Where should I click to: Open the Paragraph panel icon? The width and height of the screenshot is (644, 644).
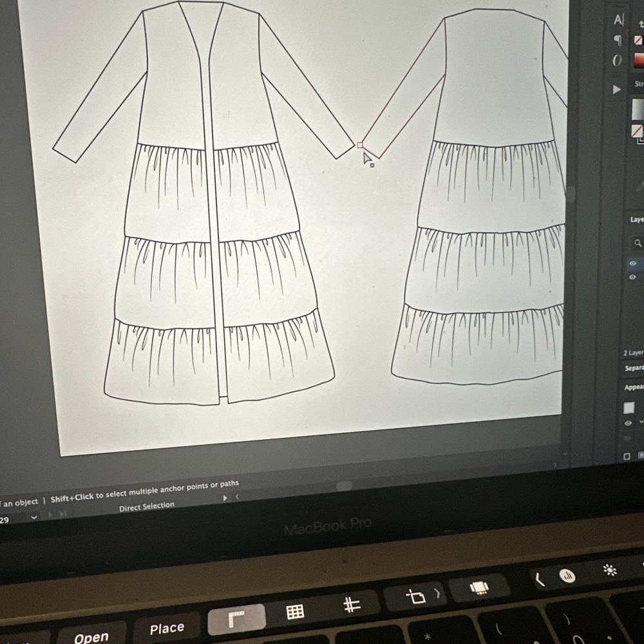(618, 41)
